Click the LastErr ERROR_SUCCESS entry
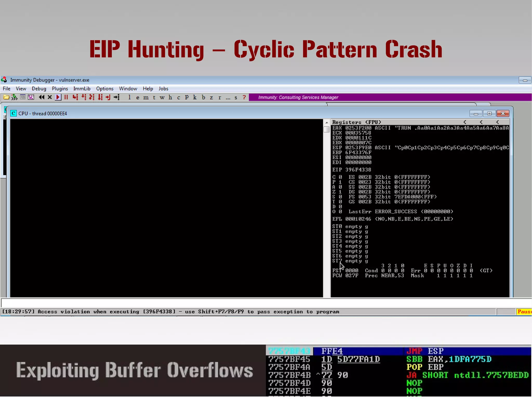This screenshot has width=532, height=399. coord(401,212)
